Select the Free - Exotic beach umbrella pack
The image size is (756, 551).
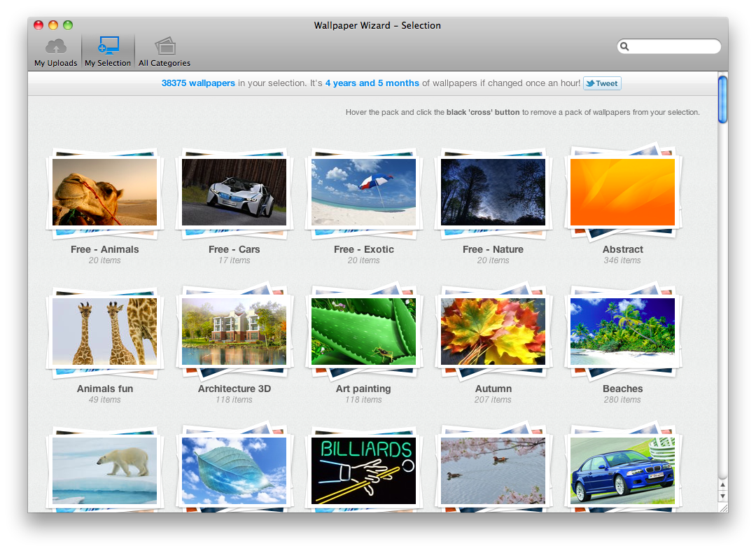coord(363,192)
